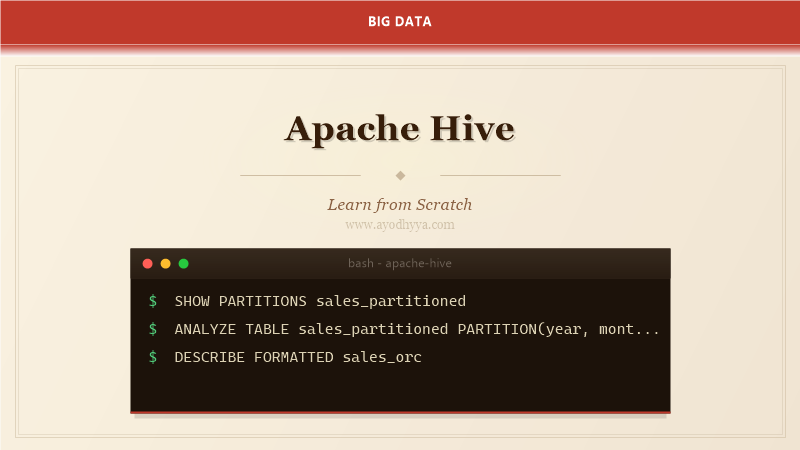Click the dollar prompt before DESCRIBE FORMATTED

(153, 357)
